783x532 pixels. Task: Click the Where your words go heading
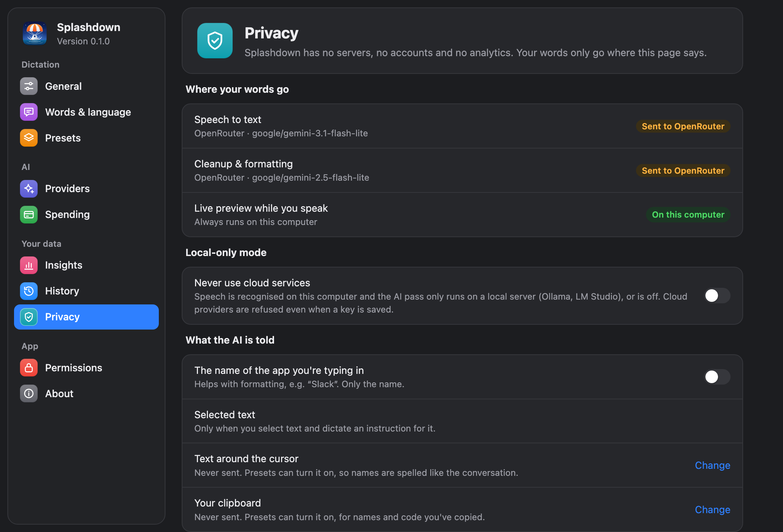(237, 89)
